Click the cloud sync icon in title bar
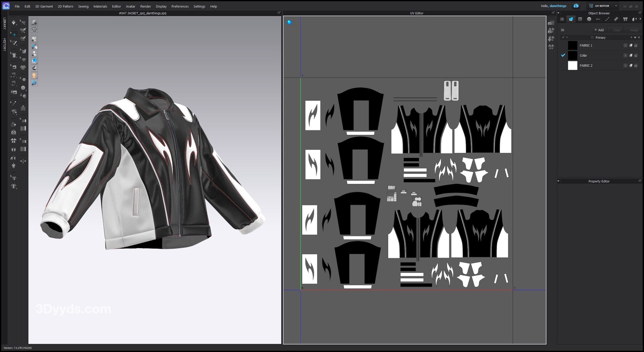Viewport: 644px width, 352px height. pyautogui.click(x=576, y=6)
